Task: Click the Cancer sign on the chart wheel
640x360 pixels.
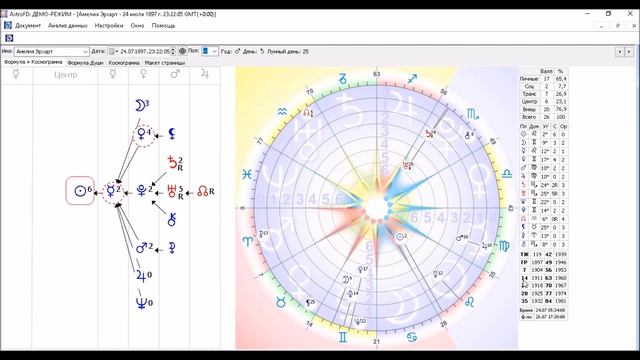Action: [x=412, y=337]
